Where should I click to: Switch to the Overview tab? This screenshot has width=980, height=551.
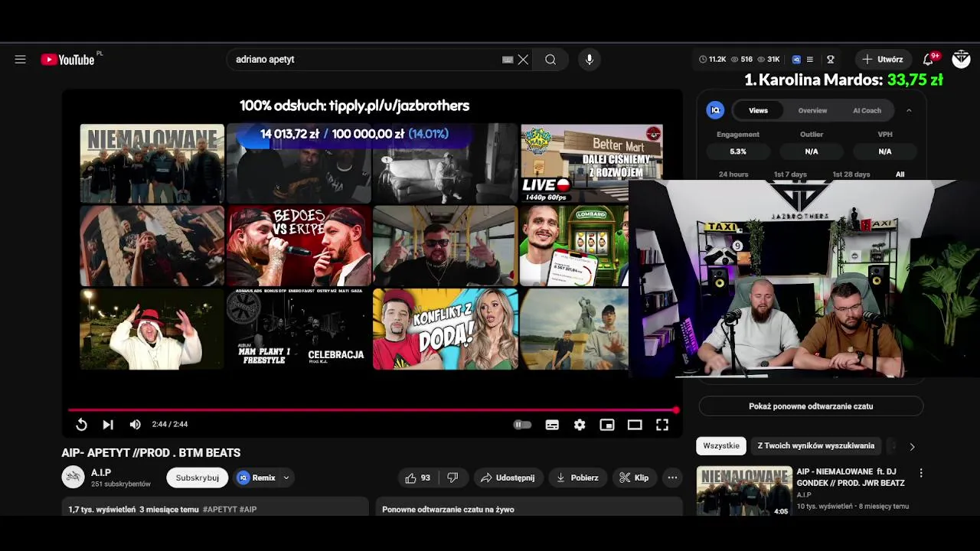click(812, 110)
